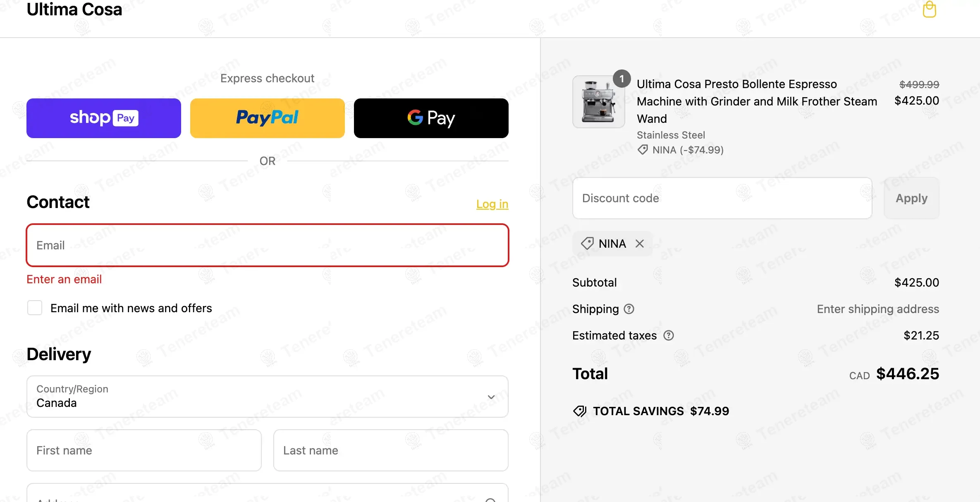Click the Log in link
980x502 pixels.
(492, 204)
